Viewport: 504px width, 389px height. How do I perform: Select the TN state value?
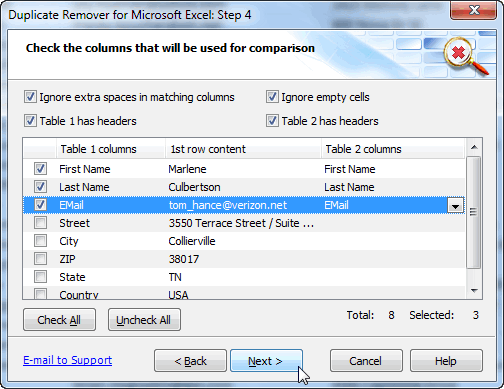[x=175, y=277]
